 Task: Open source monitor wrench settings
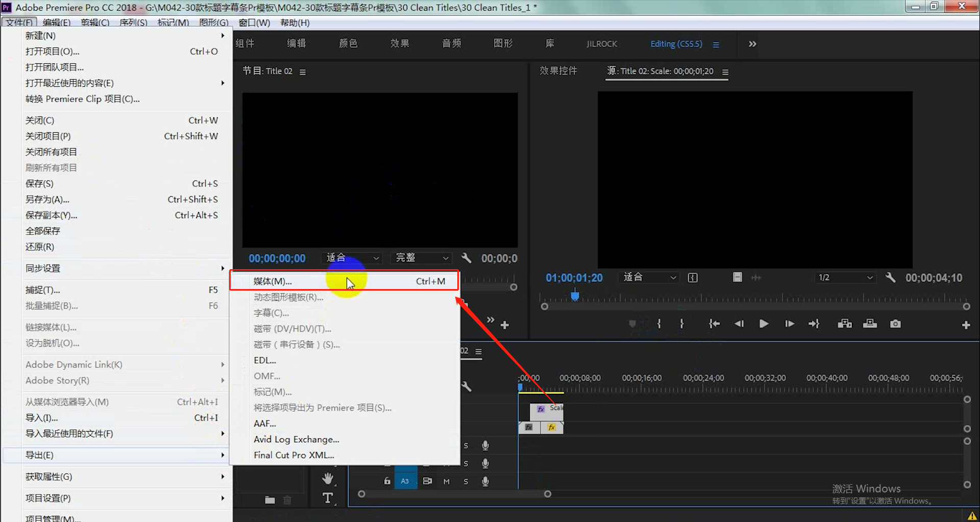tap(891, 277)
